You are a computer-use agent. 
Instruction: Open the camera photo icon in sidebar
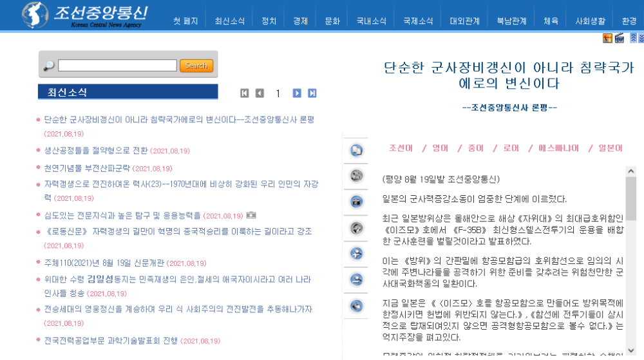point(356,202)
